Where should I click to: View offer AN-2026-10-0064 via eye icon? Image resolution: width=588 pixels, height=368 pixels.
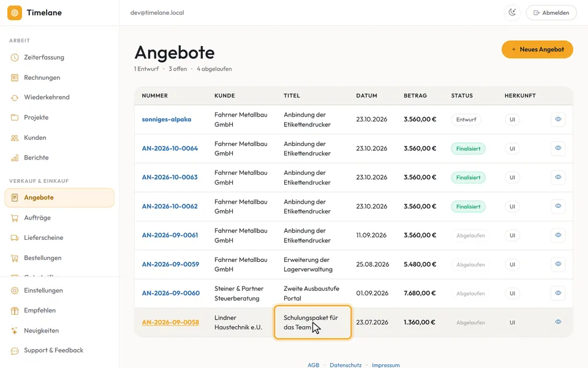click(x=558, y=148)
